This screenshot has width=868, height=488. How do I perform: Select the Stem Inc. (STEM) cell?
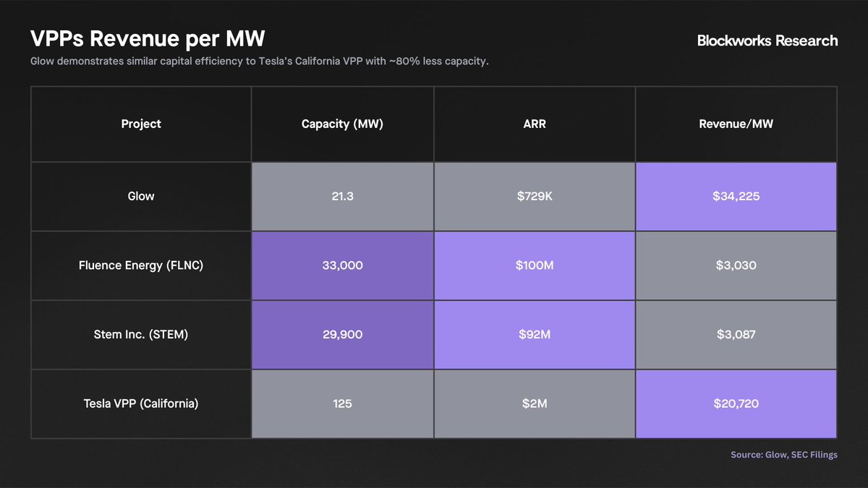[141, 335]
